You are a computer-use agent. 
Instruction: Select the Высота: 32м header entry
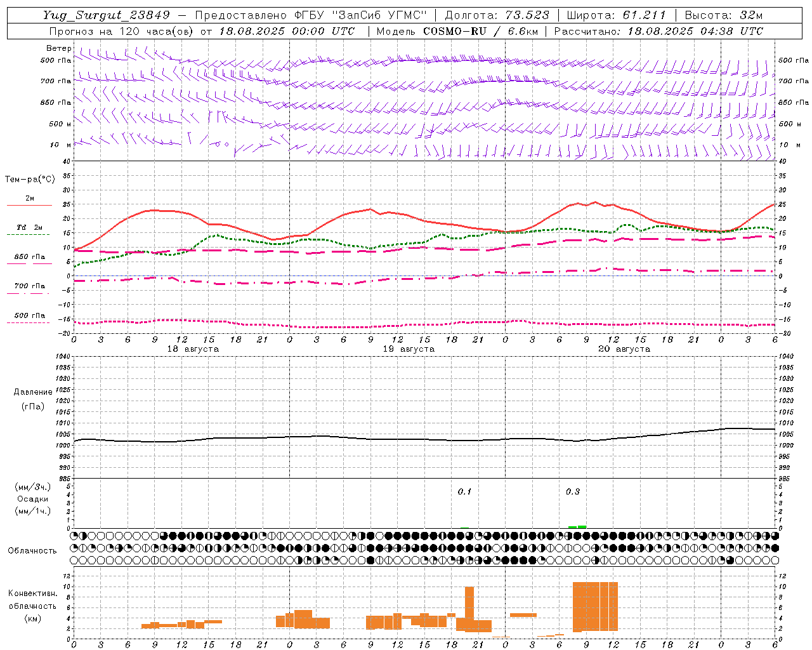(x=724, y=15)
